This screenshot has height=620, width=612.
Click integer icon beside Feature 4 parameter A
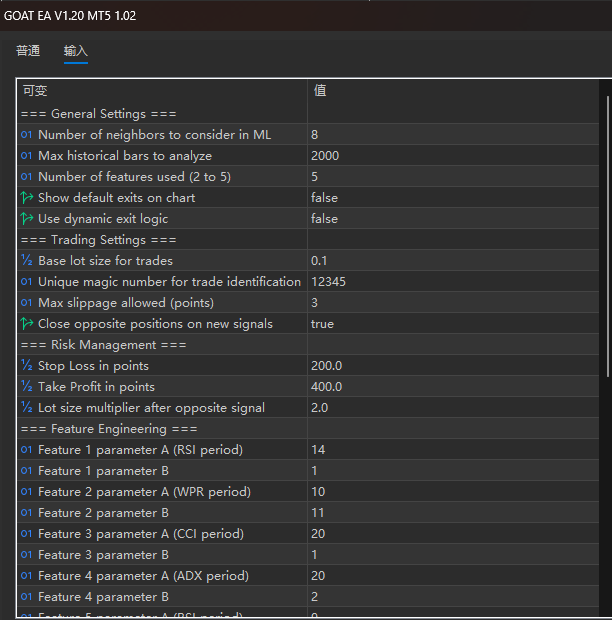26,575
